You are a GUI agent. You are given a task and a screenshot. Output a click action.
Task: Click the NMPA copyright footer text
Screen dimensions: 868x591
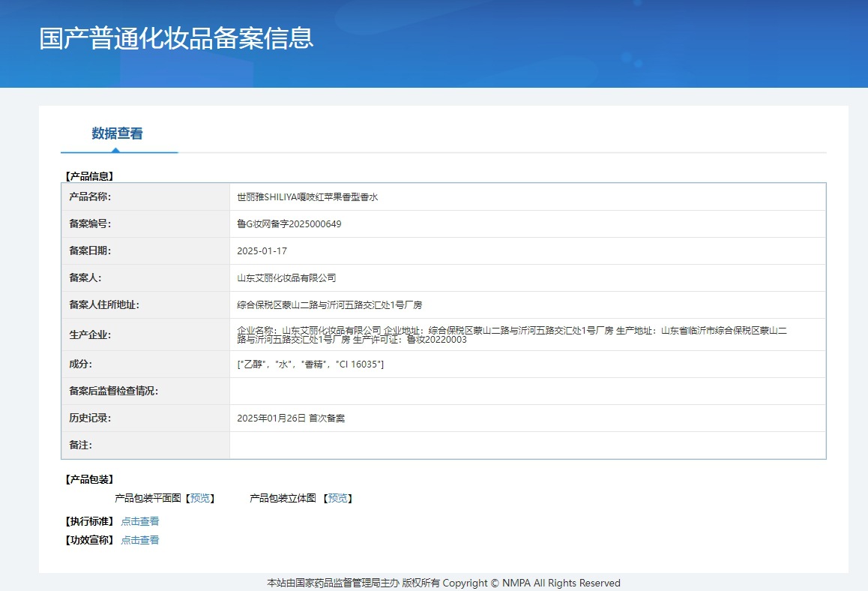pyautogui.click(x=444, y=583)
